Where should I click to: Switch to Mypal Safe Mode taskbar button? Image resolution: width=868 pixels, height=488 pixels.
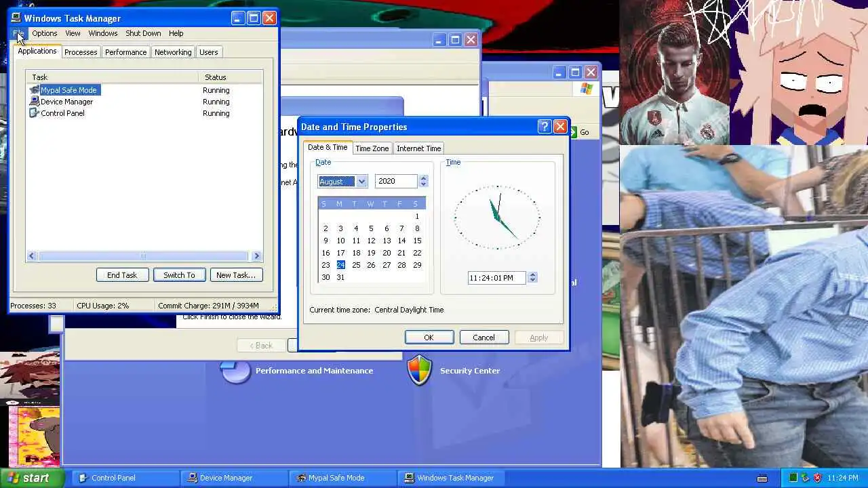point(343,478)
